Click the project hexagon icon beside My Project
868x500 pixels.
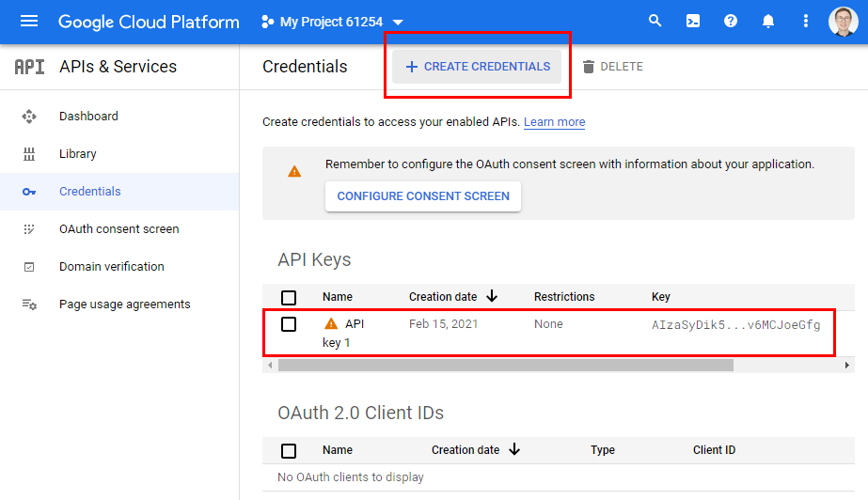tap(267, 22)
